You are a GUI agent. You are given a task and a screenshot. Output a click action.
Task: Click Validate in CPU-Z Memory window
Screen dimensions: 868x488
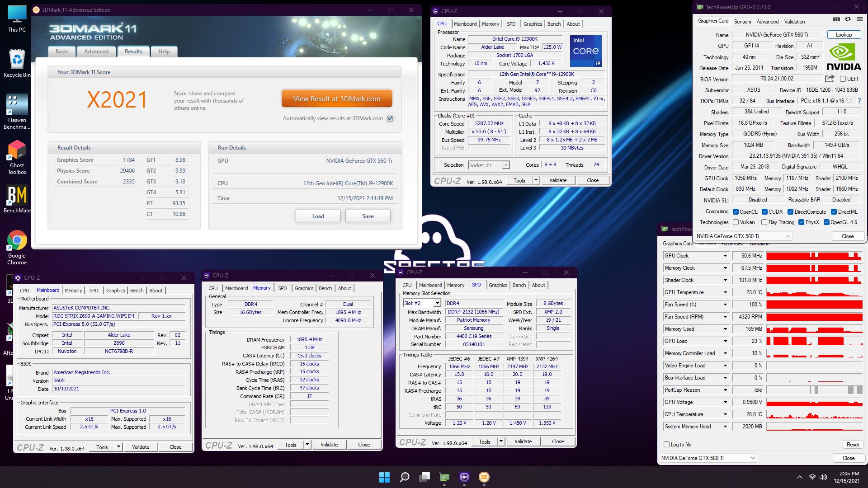tap(329, 445)
